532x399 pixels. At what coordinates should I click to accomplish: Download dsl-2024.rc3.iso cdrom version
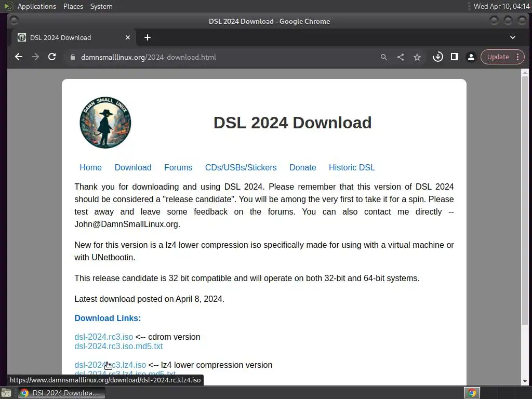[x=104, y=337]
